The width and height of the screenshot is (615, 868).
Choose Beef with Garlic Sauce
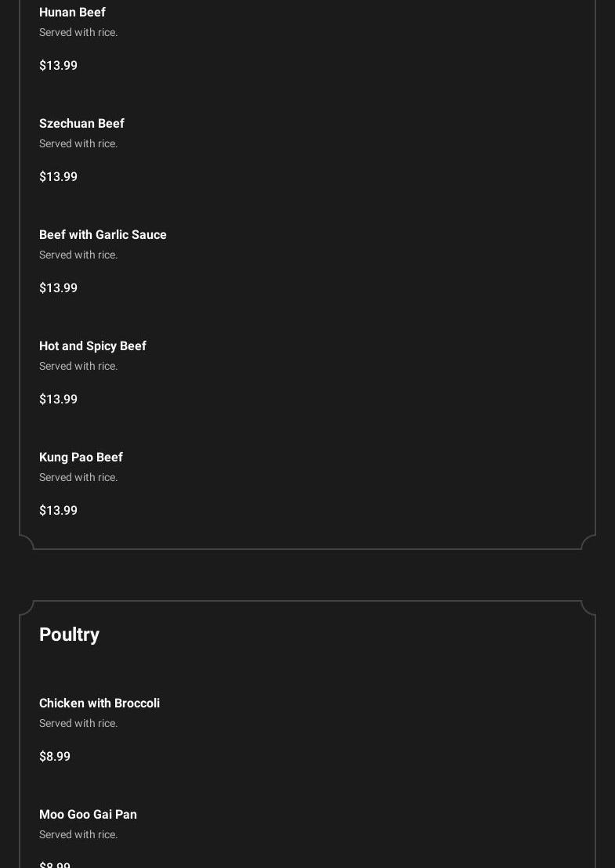[x=103, y=235]
